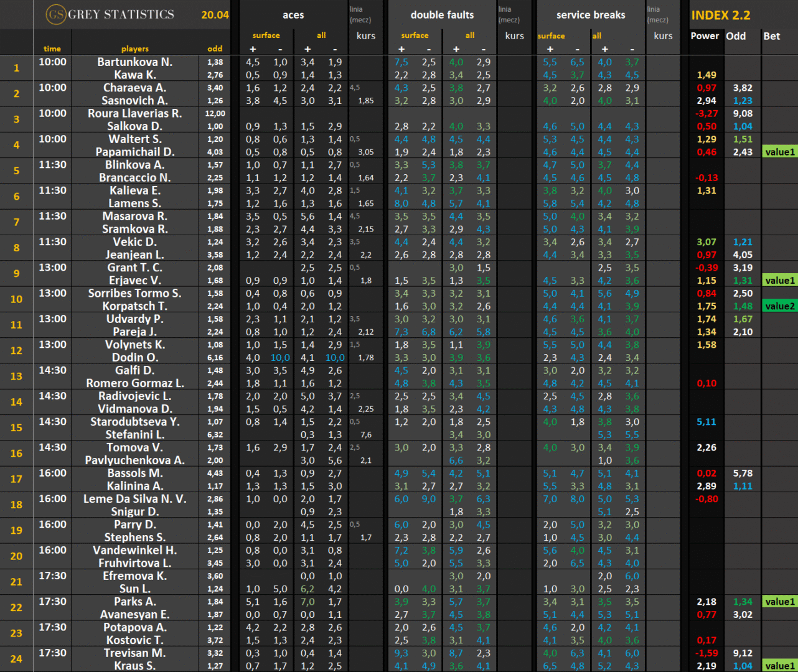Click the time column header
This screenshot has height=672, width=798.
click(52, 49)
